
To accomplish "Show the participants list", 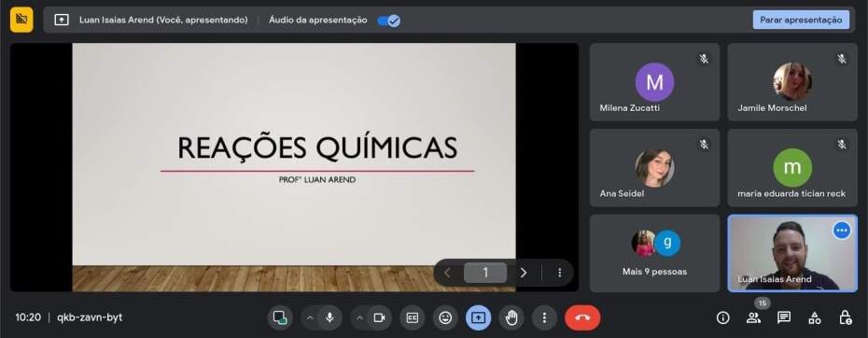I will pyautogui.click(x=753, y=317).
